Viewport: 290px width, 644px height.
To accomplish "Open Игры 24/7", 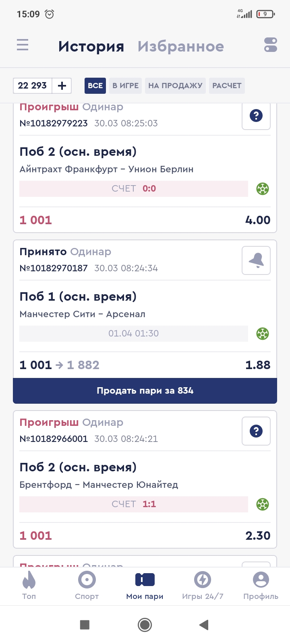I will coord(203,586).
